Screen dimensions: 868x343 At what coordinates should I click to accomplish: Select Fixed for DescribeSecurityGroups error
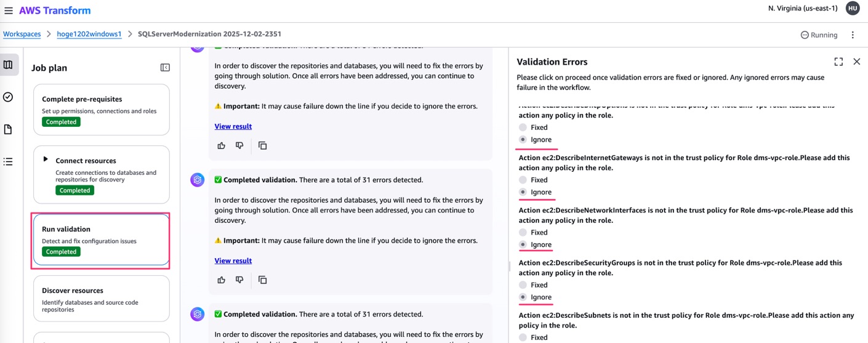[523, 285]
